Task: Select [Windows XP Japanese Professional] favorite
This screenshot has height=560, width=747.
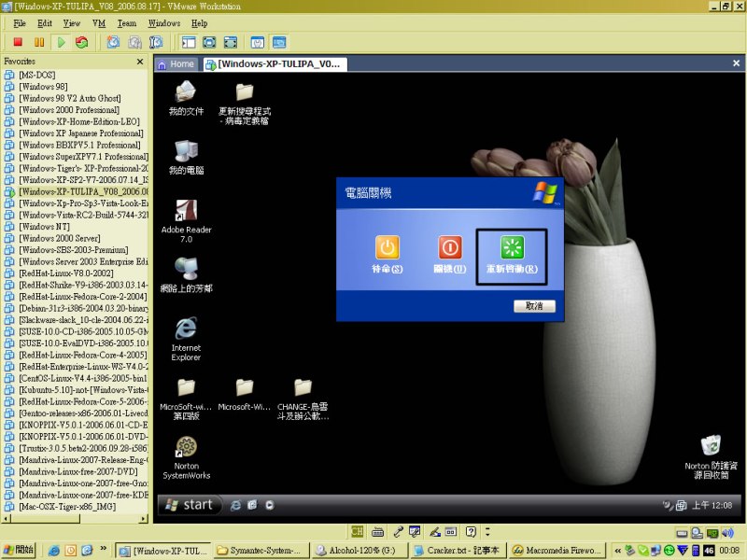Action: [x=81, y=133]
